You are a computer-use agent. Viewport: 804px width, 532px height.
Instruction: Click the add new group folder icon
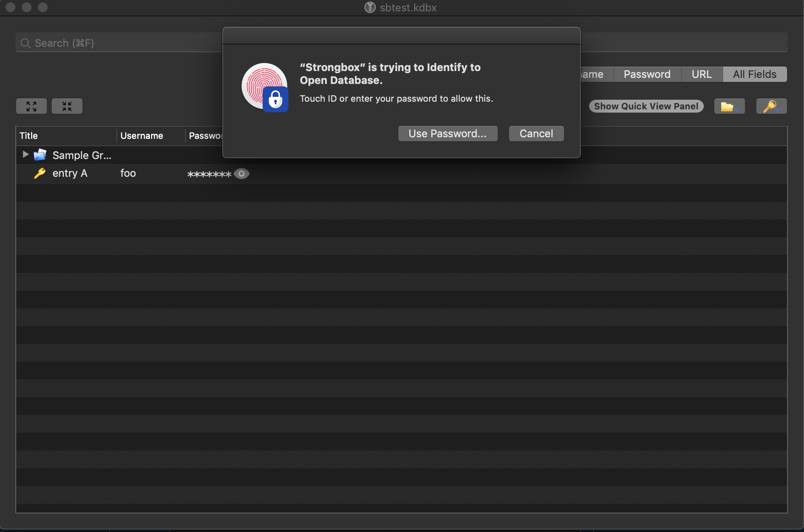point(730,106)
